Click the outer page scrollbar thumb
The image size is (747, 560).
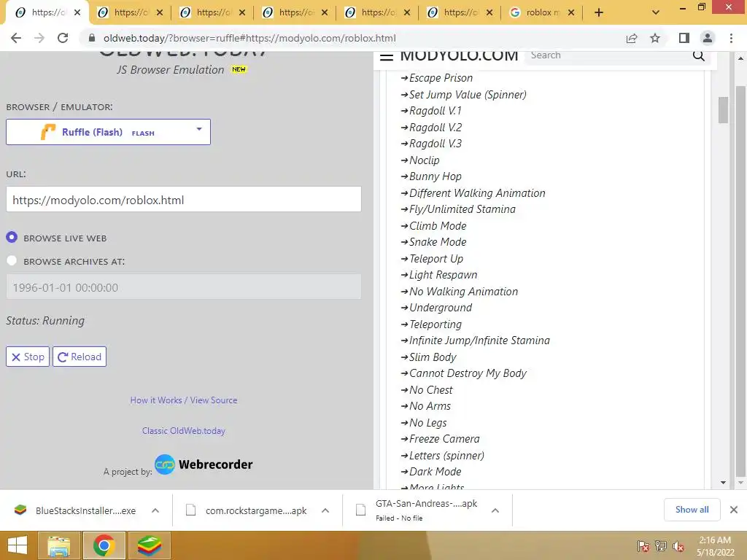pos(740,281)
